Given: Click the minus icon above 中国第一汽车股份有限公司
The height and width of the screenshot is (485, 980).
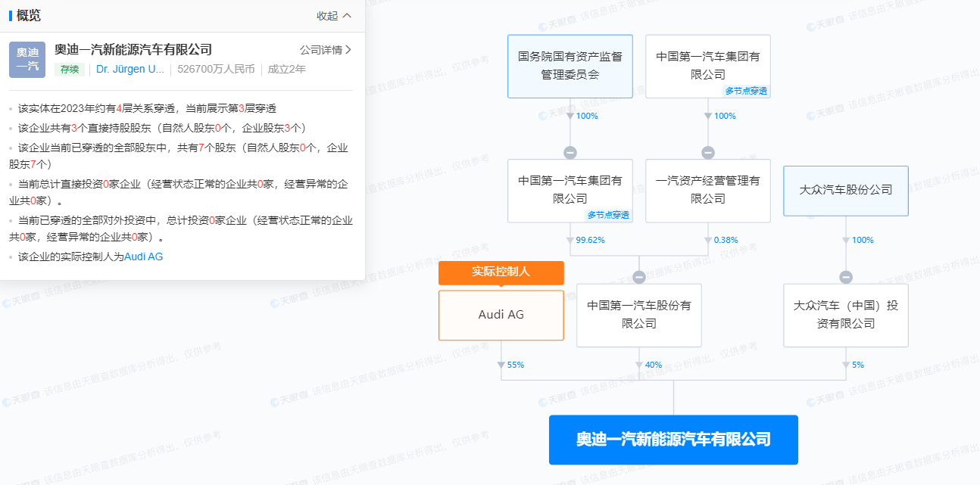Looking at the screenshot, I should pyautogui.click(x=639, y=275).
